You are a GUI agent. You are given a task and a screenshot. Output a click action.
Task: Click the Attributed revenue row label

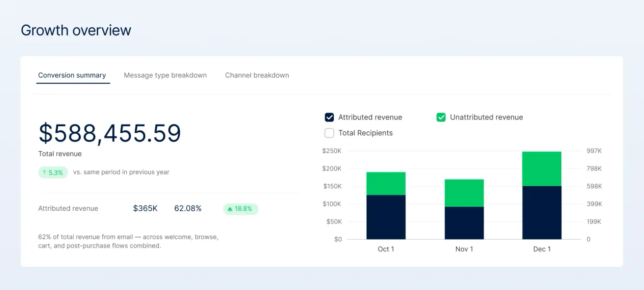[68, 209]
